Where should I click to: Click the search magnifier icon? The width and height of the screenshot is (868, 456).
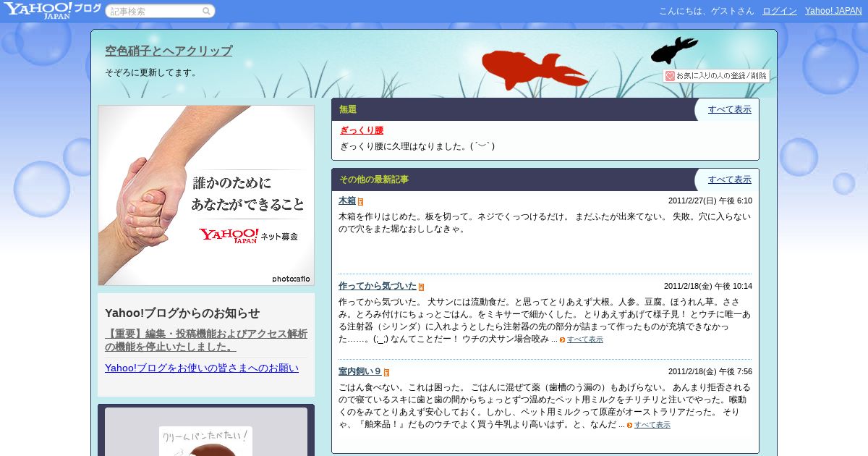[206, 11]
